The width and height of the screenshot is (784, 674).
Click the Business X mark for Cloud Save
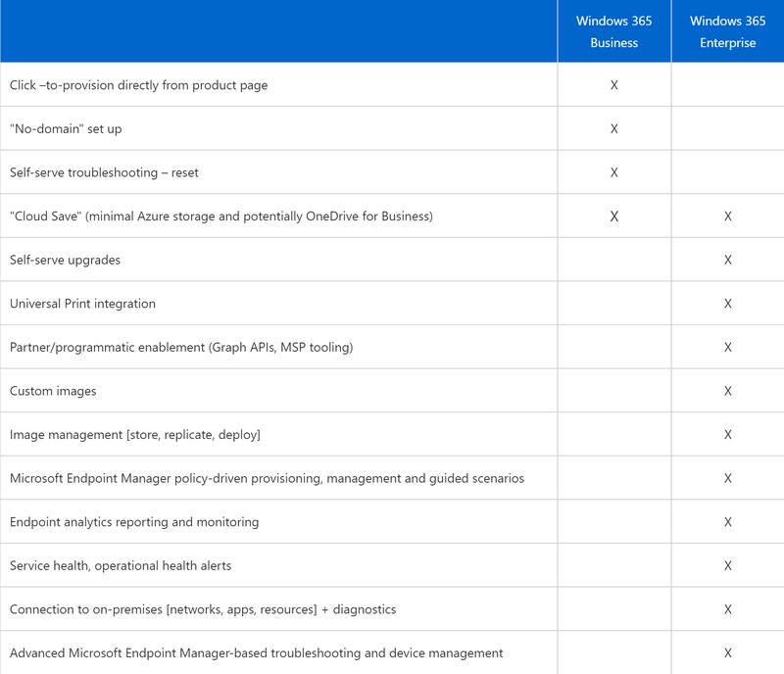click(614, 217)
